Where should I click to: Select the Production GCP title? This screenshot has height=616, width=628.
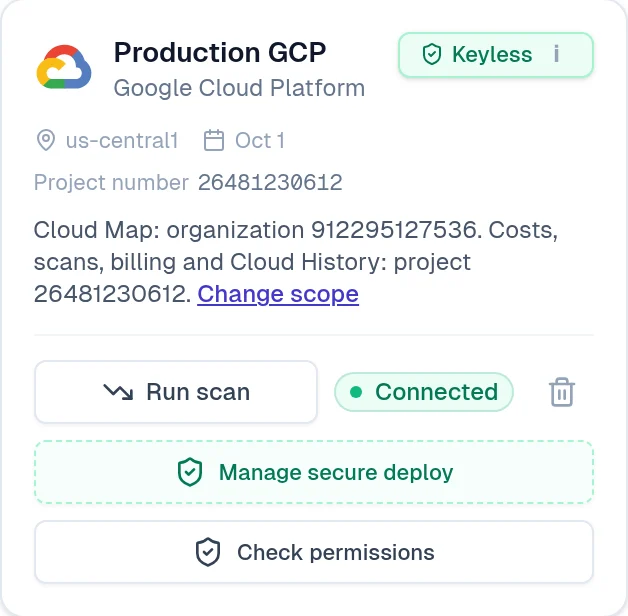click(220, 52)
